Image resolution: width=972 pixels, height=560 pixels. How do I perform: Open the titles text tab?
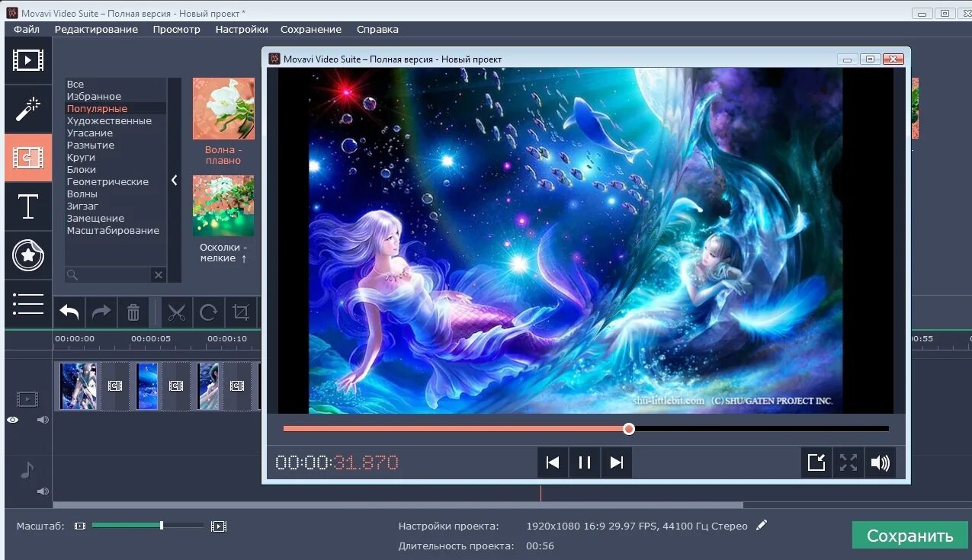click(28, 206)
